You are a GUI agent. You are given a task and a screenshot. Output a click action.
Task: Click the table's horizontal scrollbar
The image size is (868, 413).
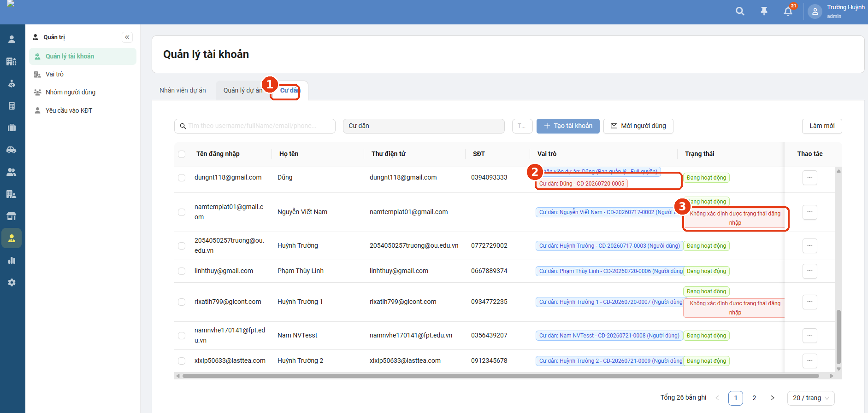point(501,376)
